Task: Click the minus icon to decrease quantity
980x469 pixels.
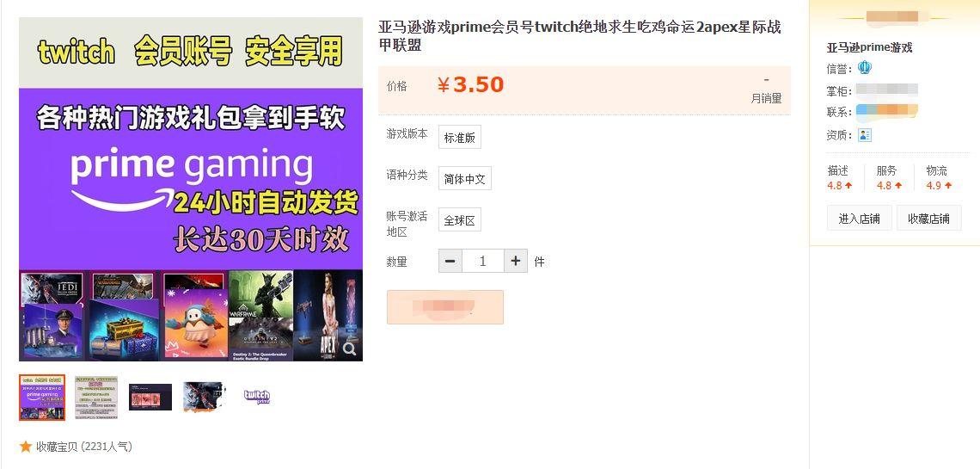Action: [x=450, y=261]
